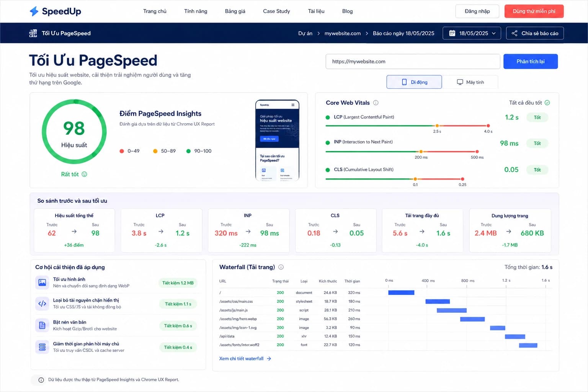Click the green 90–100 score legend dot
Viewport: 588px width, 392px height.
coord(188,151)
